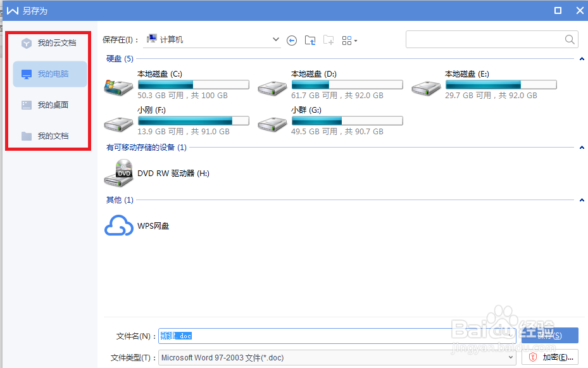Select the 小群 (G:) drive icon

[272, 124]
